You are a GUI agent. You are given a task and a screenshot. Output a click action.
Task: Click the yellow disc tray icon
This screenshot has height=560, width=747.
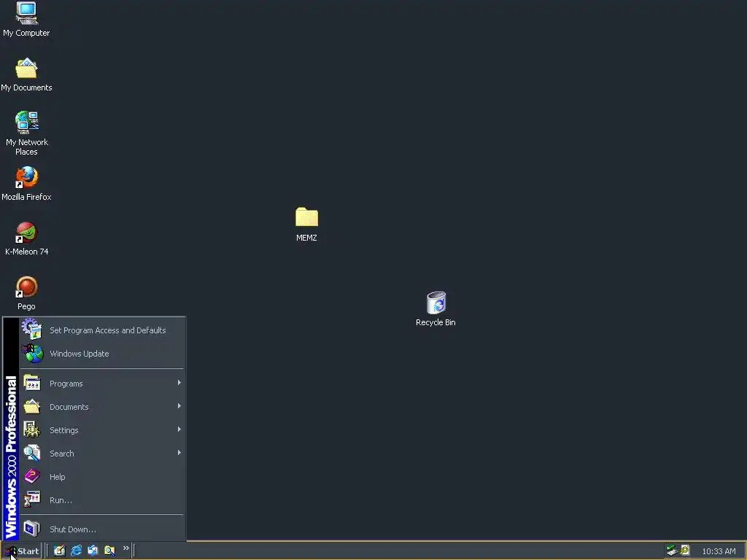tap(685, 551)
